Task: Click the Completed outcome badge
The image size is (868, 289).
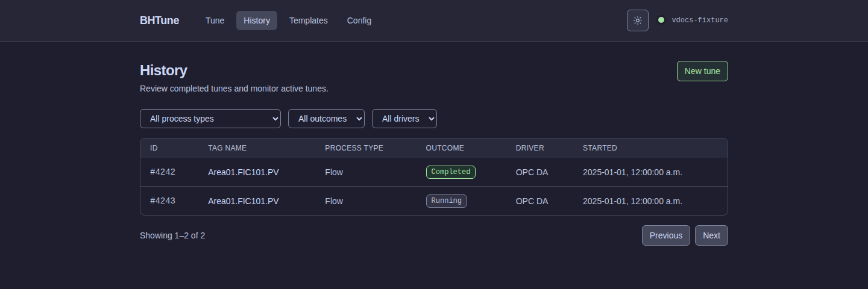Action: click(451, 172)
